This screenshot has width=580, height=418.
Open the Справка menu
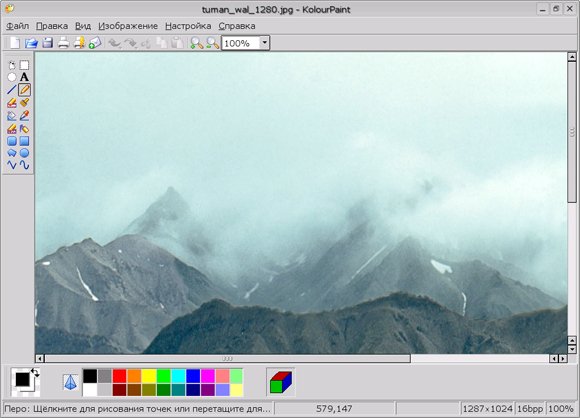point(237,26)
